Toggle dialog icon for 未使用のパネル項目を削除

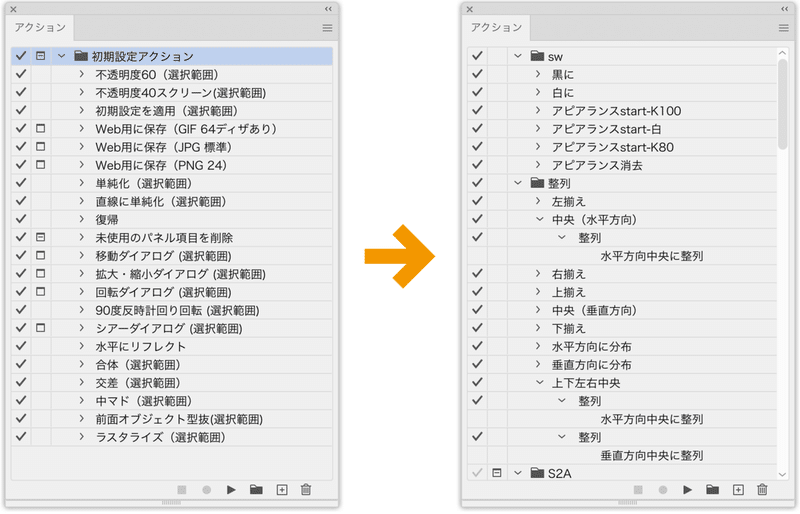41,237
